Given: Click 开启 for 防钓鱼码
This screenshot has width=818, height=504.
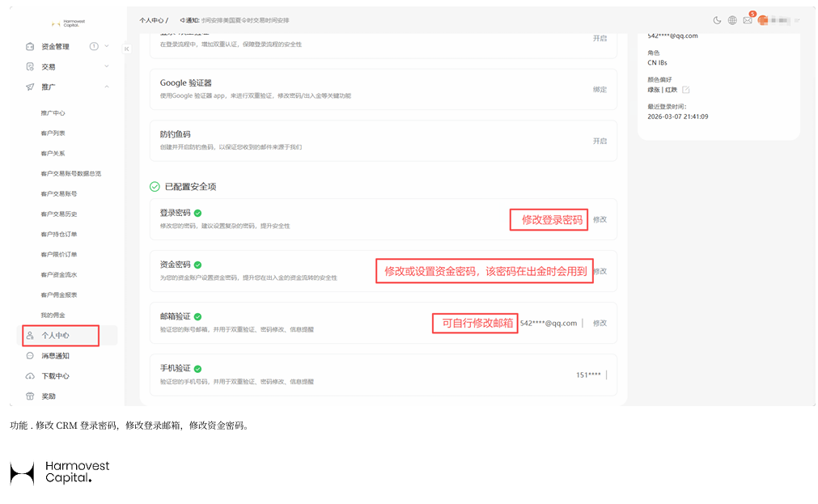Looking at the screenshot, I should tap(600, 142).
